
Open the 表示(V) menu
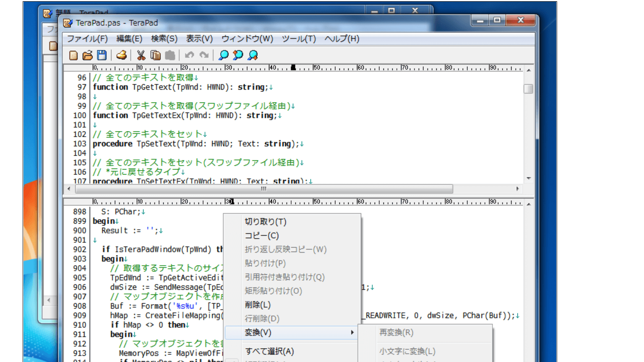[199, 39]
